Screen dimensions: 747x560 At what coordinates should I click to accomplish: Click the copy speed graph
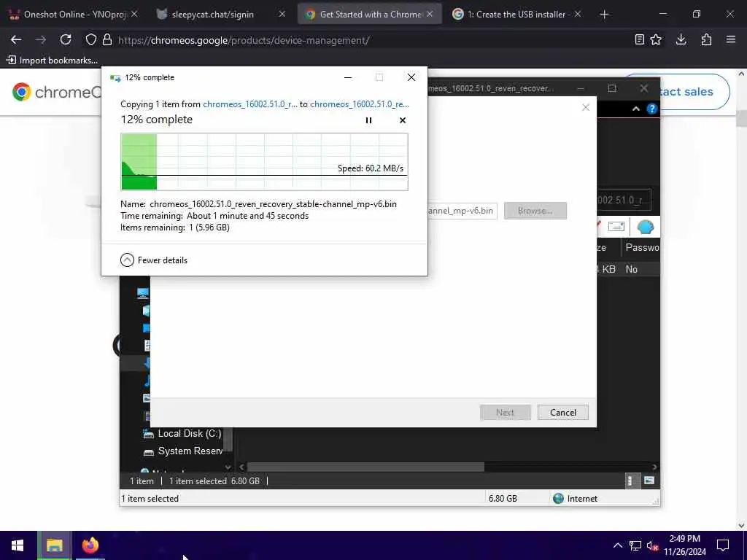click(264, 162)
